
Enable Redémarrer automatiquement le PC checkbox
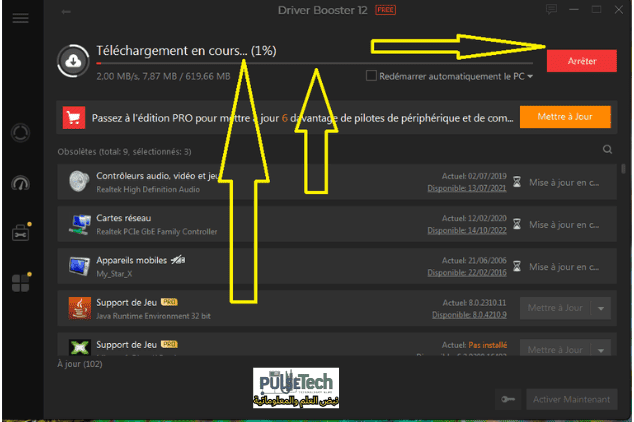pos(371,76)
